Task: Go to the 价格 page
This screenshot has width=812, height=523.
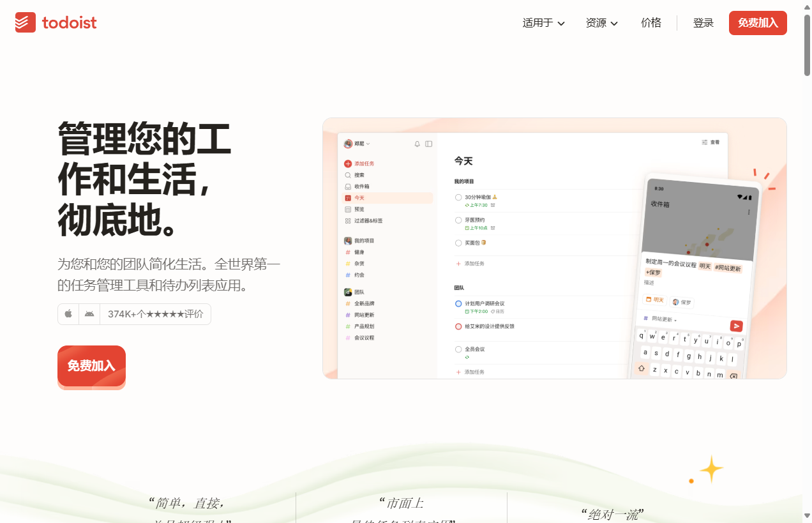Action: (651, 23)
